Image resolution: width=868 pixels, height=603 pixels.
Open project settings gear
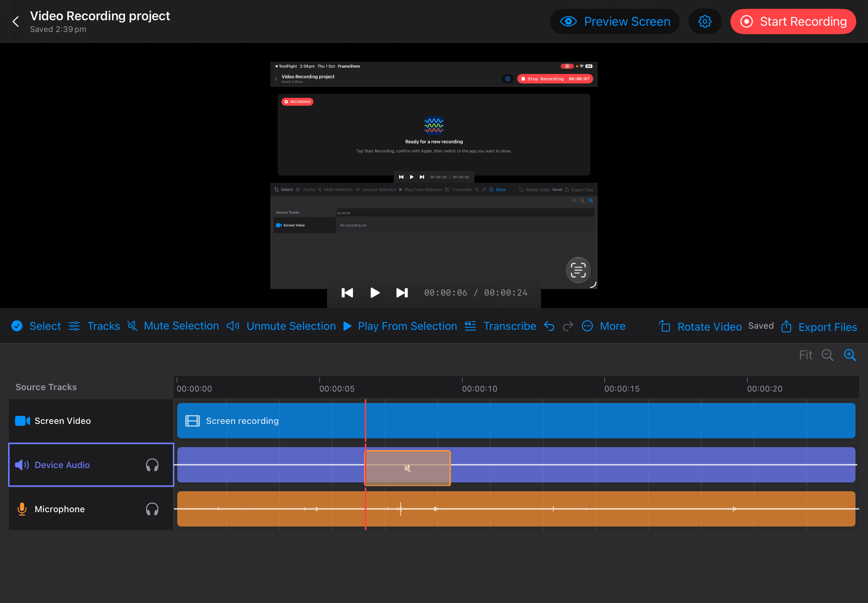[704, 22]
